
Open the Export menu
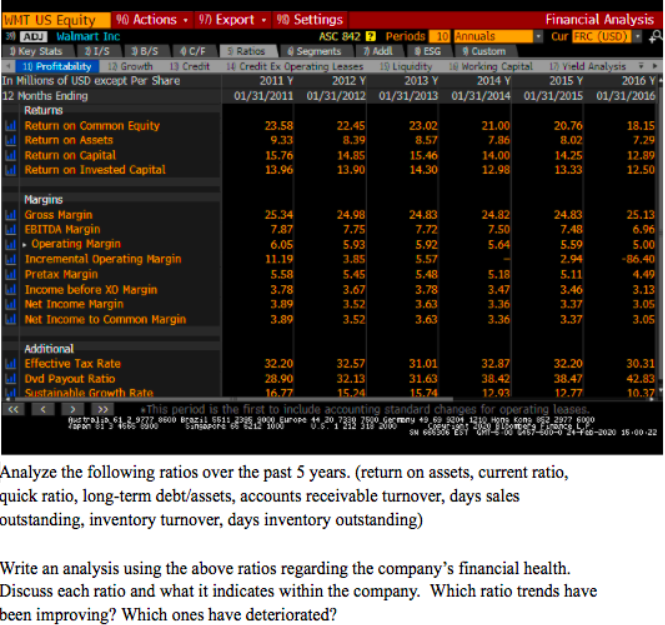[x=233, y=20]
